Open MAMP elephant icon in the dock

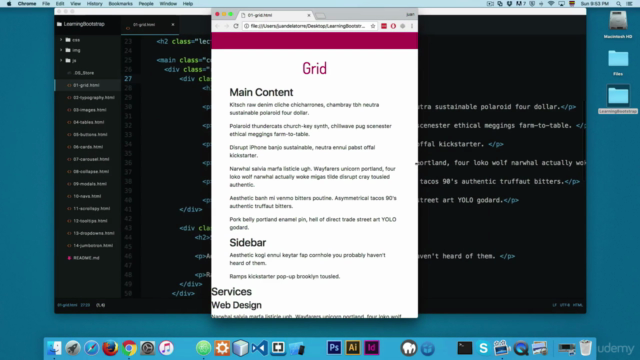click(409, 348)
